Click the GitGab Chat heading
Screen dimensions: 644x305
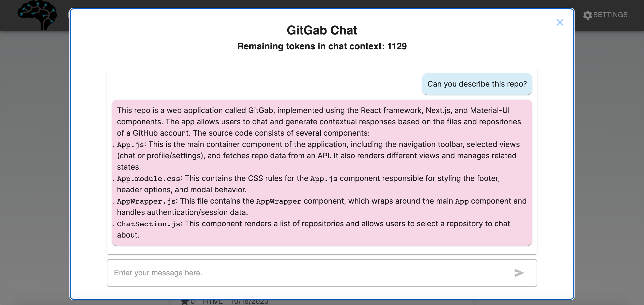click(x=322, y=30)
